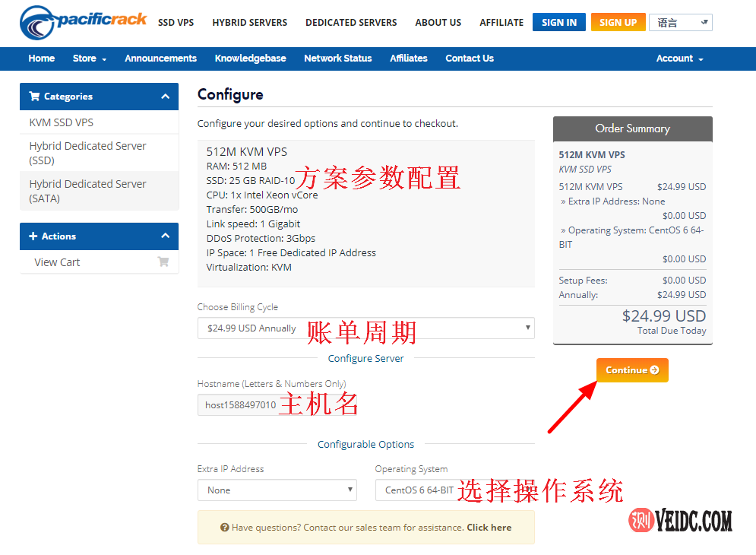
Task: Open the Account dropdown menu
Action: [680, 59]
